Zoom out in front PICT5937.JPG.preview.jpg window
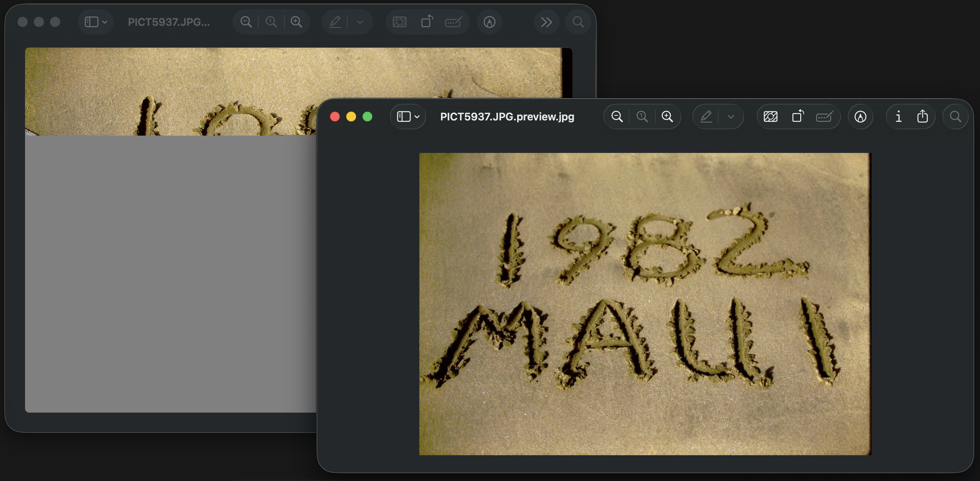 [617, 116]
